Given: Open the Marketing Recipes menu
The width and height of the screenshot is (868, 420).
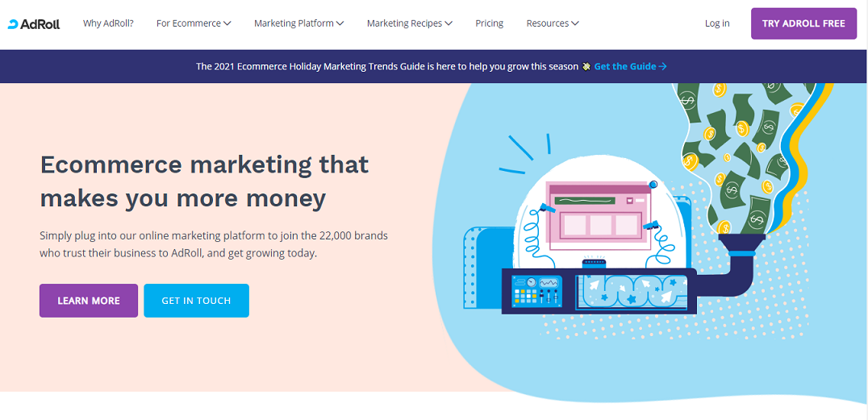Looking at the screenshot, I should [x=410, y=23].
